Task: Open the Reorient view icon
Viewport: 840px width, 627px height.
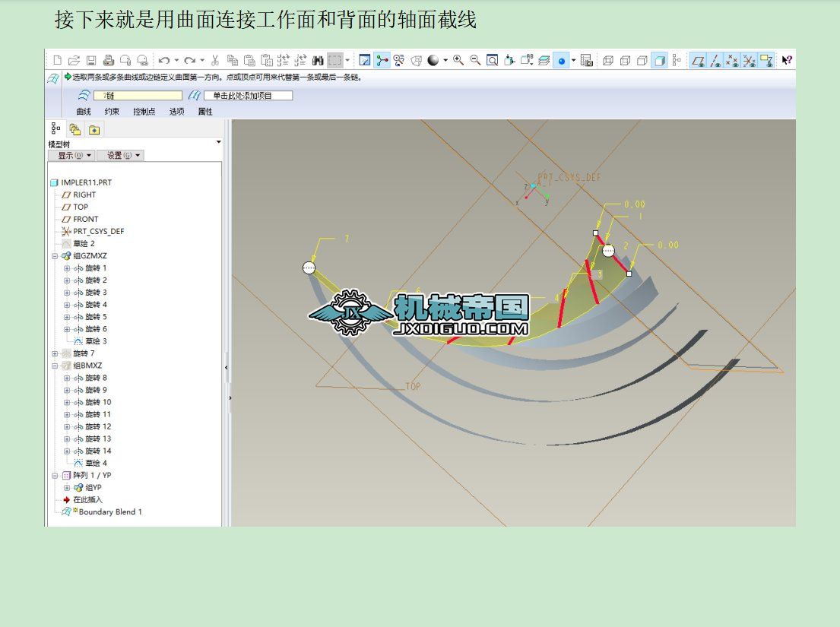Action: (509, 61)
